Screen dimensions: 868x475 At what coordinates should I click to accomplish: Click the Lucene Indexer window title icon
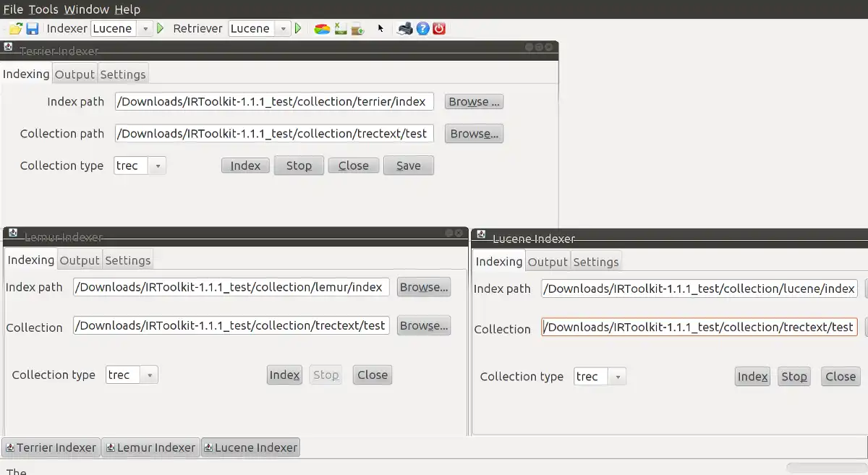(481, 234)
